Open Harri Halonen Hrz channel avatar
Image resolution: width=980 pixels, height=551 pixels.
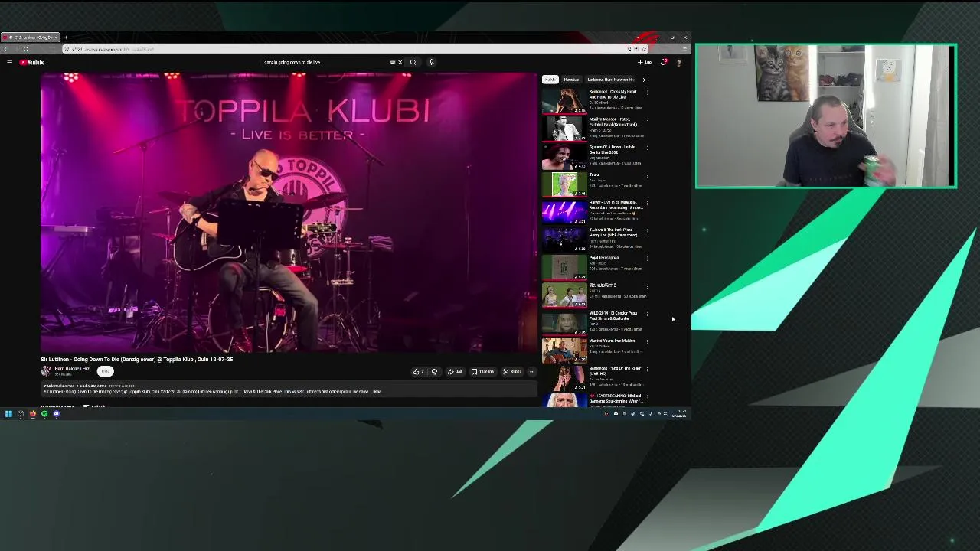click(46, 371)
